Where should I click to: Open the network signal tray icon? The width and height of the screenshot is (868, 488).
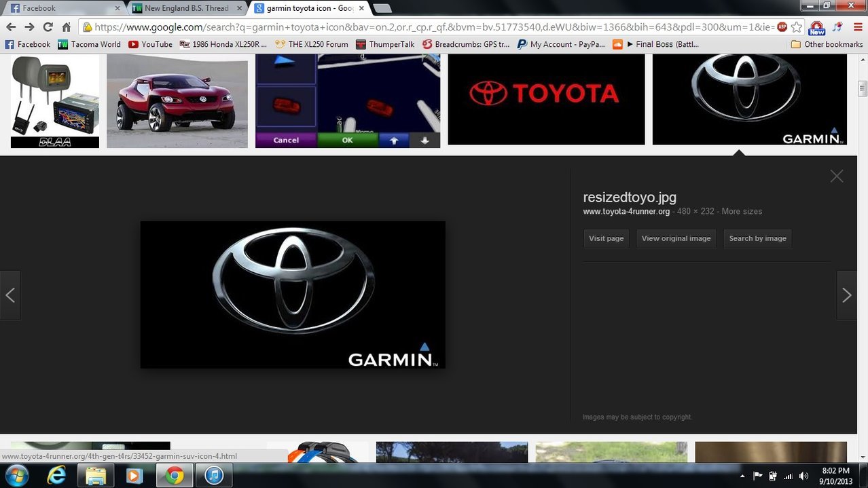789,476
